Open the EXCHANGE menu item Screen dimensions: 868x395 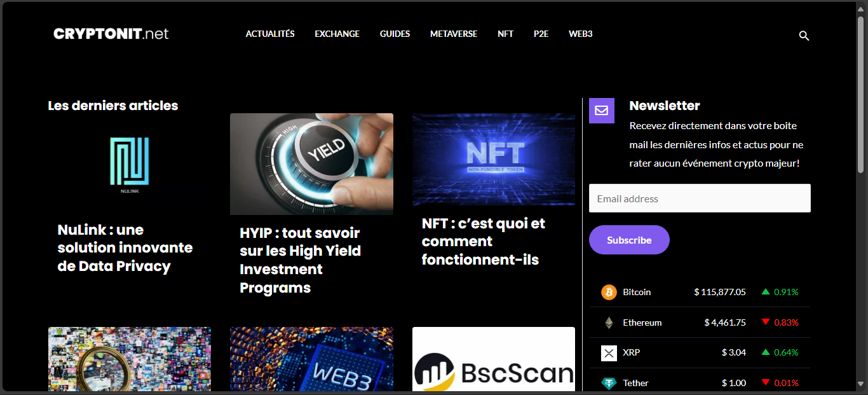(x=337, y=34)
